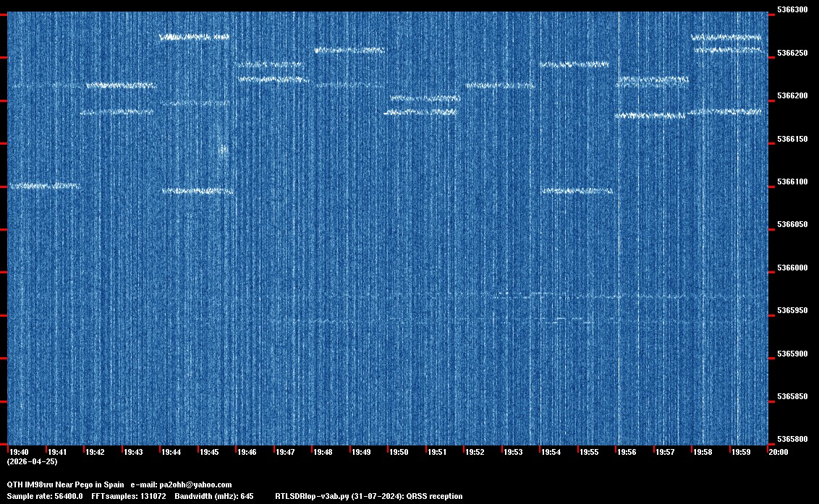Click the 19:51 time axis label
The width and height of the screenshot is (819, 504).
(x=437, y=452)
